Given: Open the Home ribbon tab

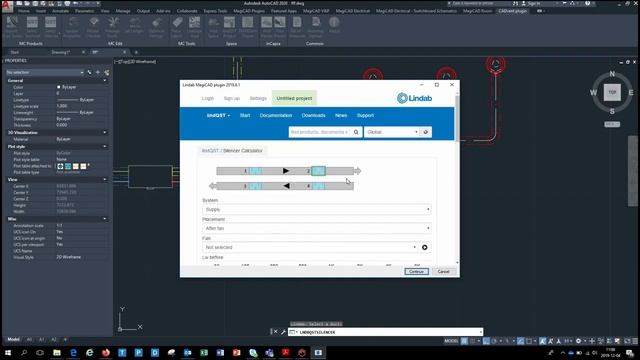Looking at the screenshot, I should [24, 11].
